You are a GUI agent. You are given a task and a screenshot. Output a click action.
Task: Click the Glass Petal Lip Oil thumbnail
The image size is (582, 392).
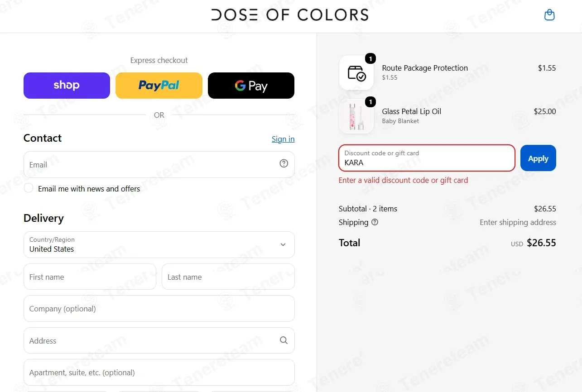(356, 116)
